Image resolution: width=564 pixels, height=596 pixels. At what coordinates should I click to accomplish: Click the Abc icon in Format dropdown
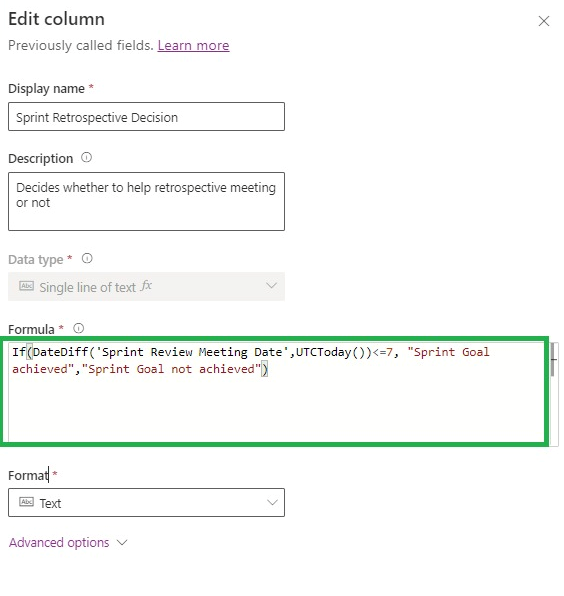(27, 502)
